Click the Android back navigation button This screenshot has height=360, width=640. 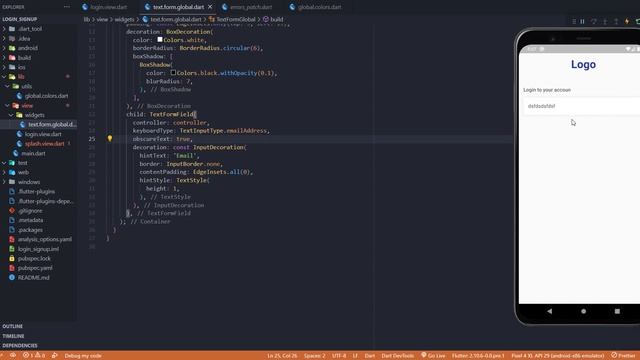click(550, 311)
